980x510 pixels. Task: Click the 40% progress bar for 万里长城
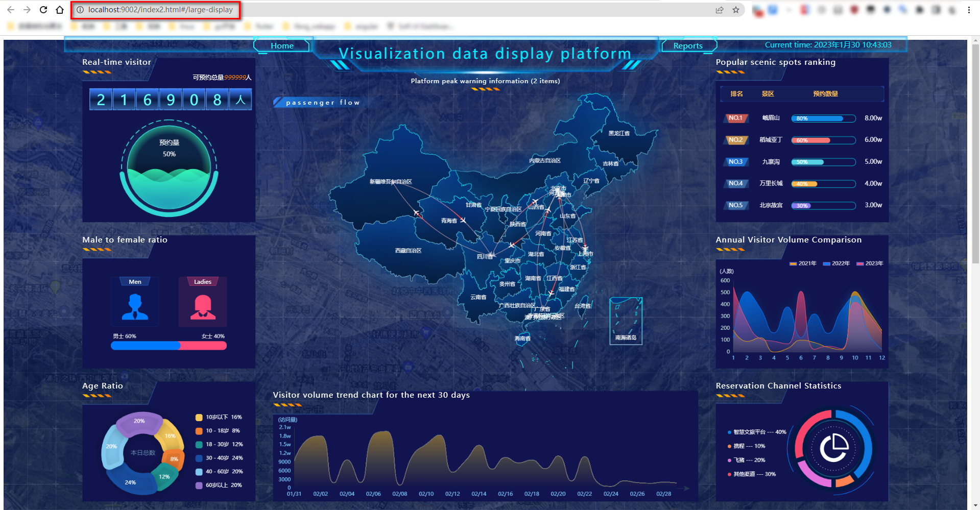click(x=823, y=184)
